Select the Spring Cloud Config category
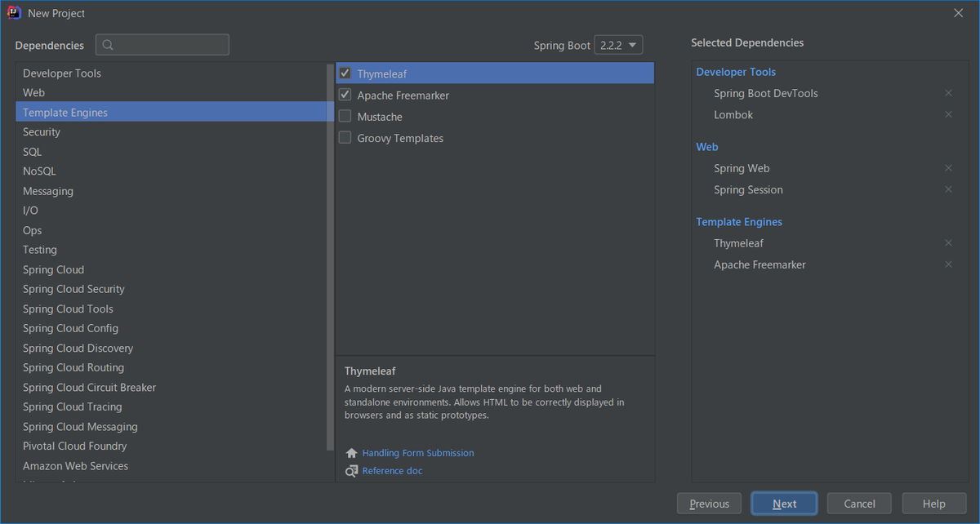The width and height of the screenshot is (980, 524). [171, 328]
